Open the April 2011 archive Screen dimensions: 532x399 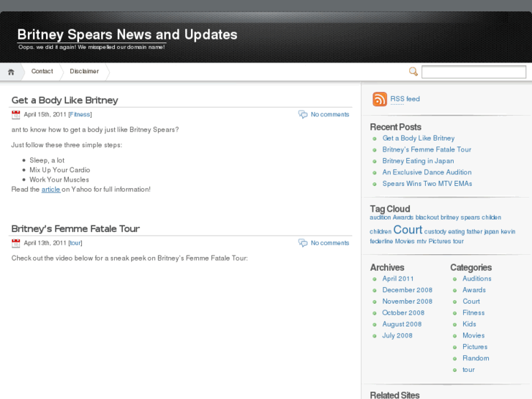pyautogui.click(x=398, y=279)
